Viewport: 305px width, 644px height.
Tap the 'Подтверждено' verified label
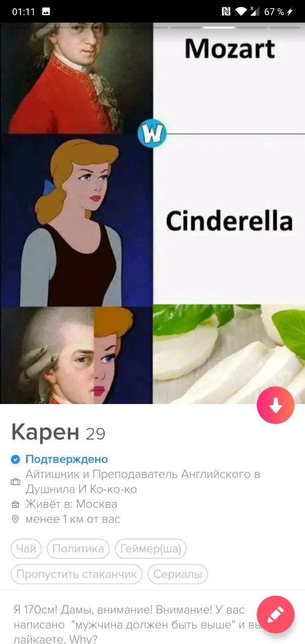click(x=66, y=459)
